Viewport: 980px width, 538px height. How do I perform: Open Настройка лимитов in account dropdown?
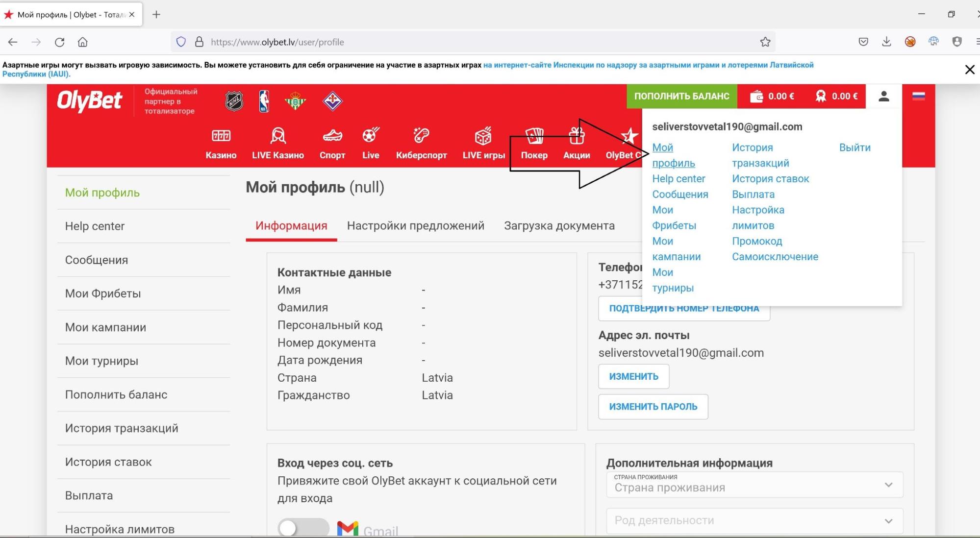(758, 218)
